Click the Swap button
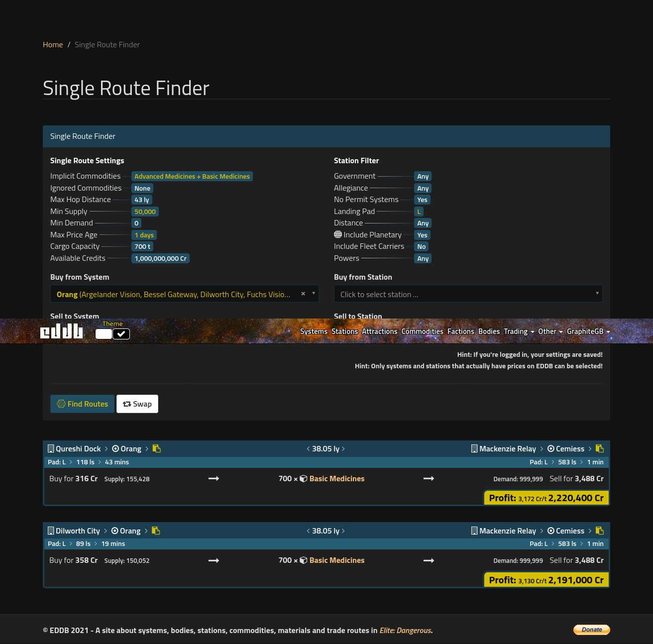Viewport: 653px width, 644px height. (x=137, y=404)
